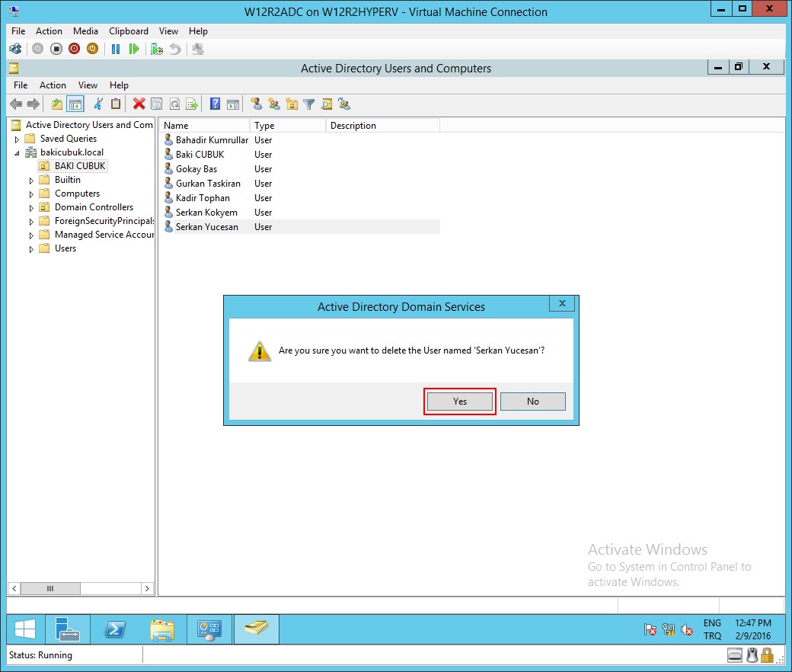Select the BAKI CUBUK organizational unit

73,166
